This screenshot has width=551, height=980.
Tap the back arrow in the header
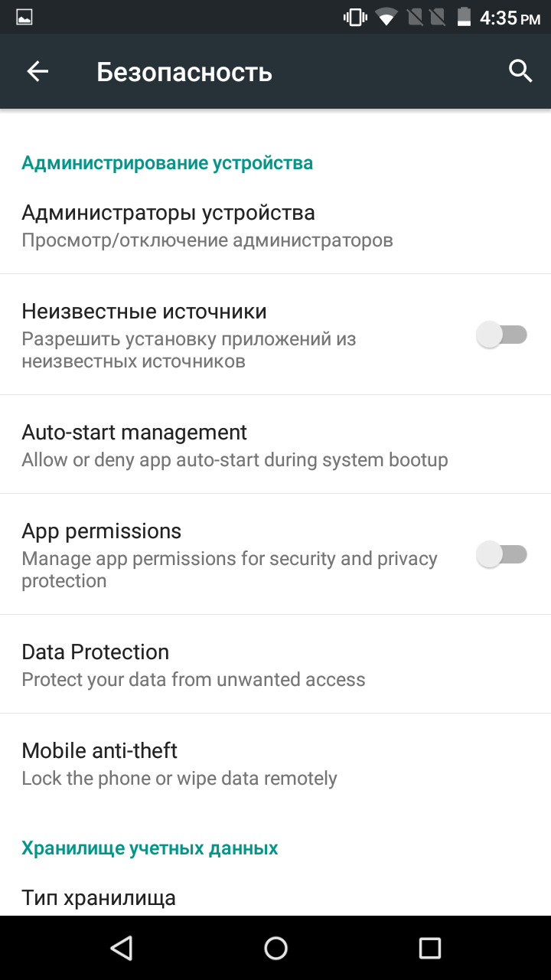pos(37,71)
